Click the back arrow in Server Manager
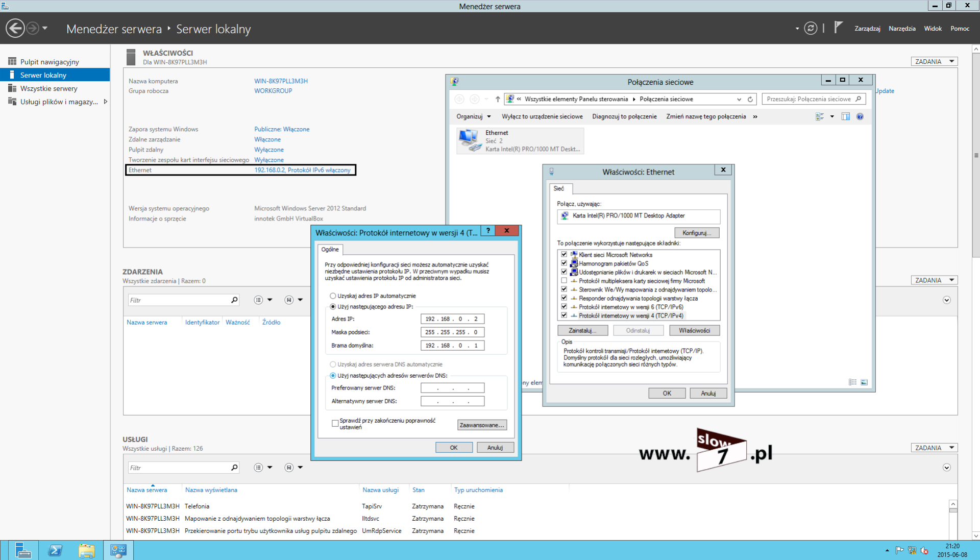 15,28
